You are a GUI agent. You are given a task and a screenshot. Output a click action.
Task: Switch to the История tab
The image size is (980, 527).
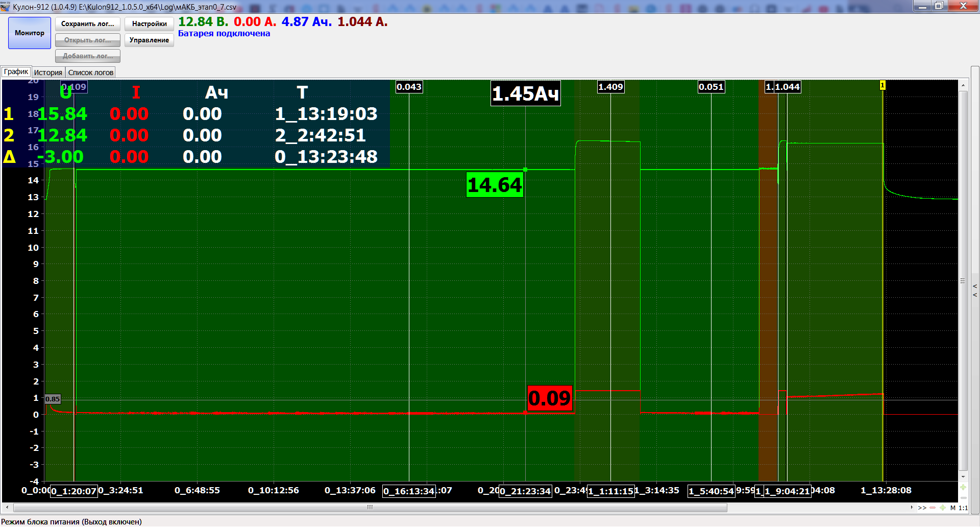tap(48, 73)
